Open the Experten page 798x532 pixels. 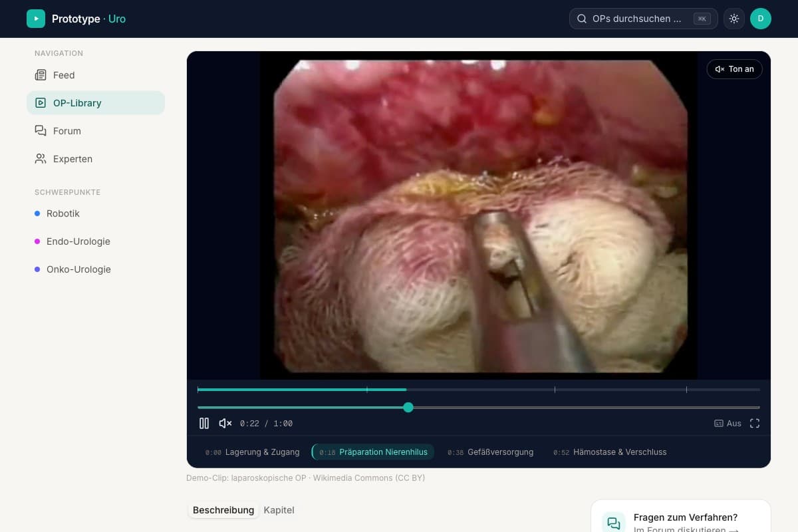point(96,159)
